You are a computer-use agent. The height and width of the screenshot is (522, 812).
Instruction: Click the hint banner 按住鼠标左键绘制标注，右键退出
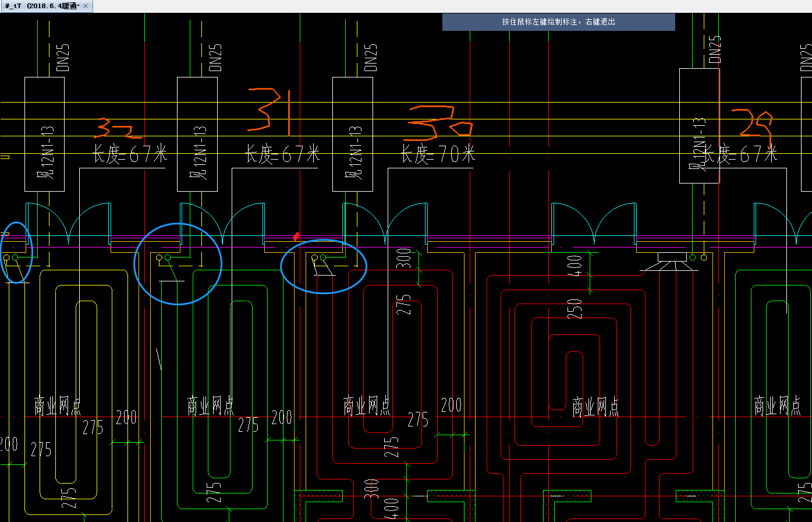(x=559, y=22)
